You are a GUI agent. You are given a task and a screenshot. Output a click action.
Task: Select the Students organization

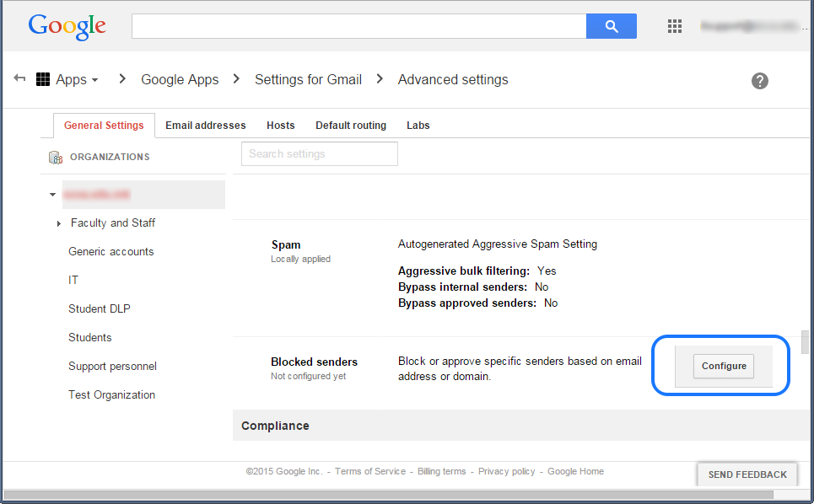(x=89, y=338)
